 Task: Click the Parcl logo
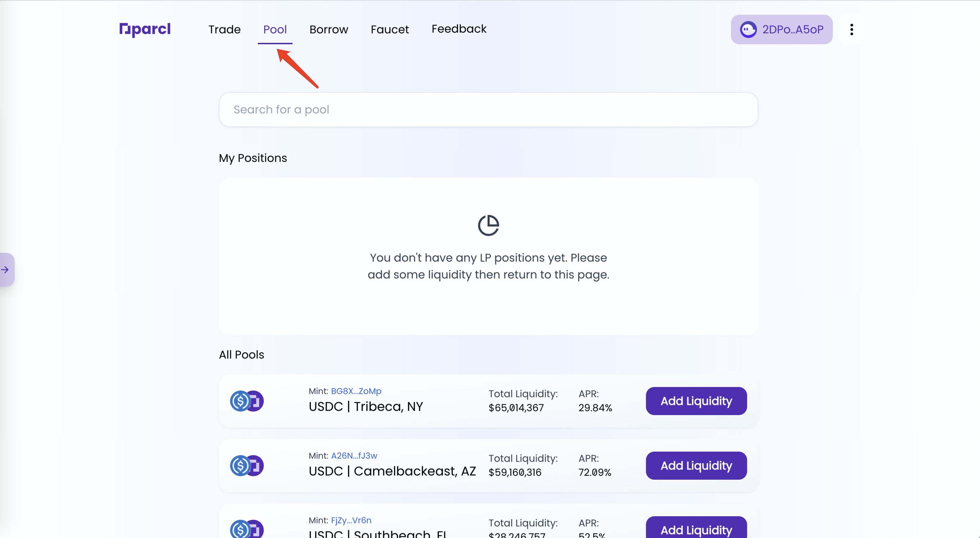[x=145, y=29]
